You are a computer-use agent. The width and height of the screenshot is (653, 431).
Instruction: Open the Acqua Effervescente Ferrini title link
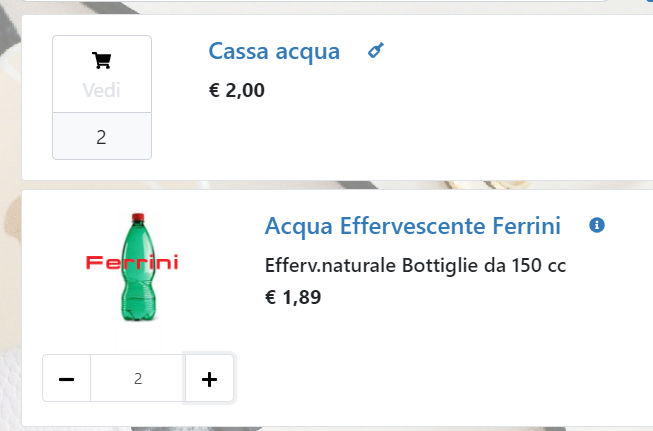coord(412,226)
